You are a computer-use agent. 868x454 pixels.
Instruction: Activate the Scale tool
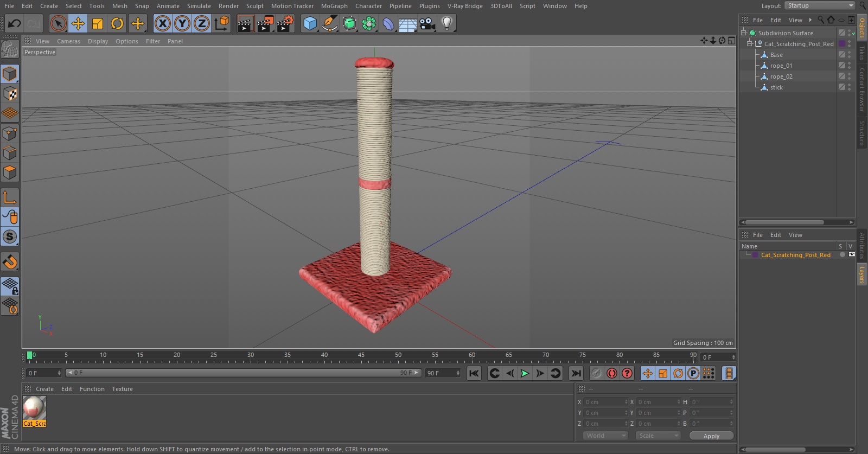(x=98, y=23)
